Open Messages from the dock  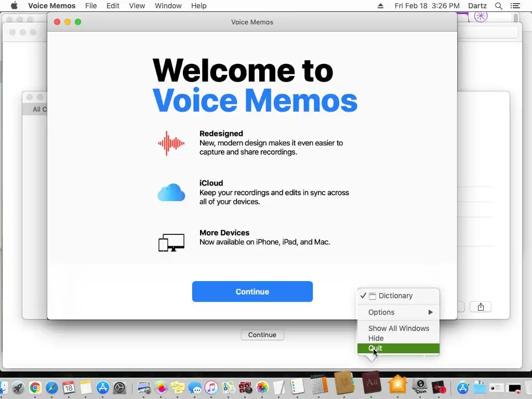pos(195,388)
